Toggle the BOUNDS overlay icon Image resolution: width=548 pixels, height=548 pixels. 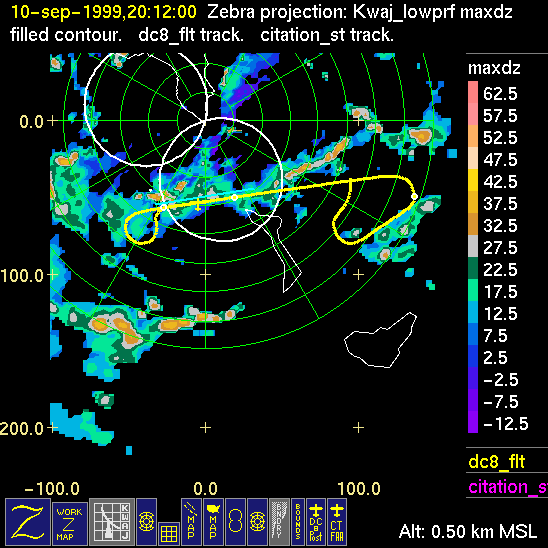point(298,522)
